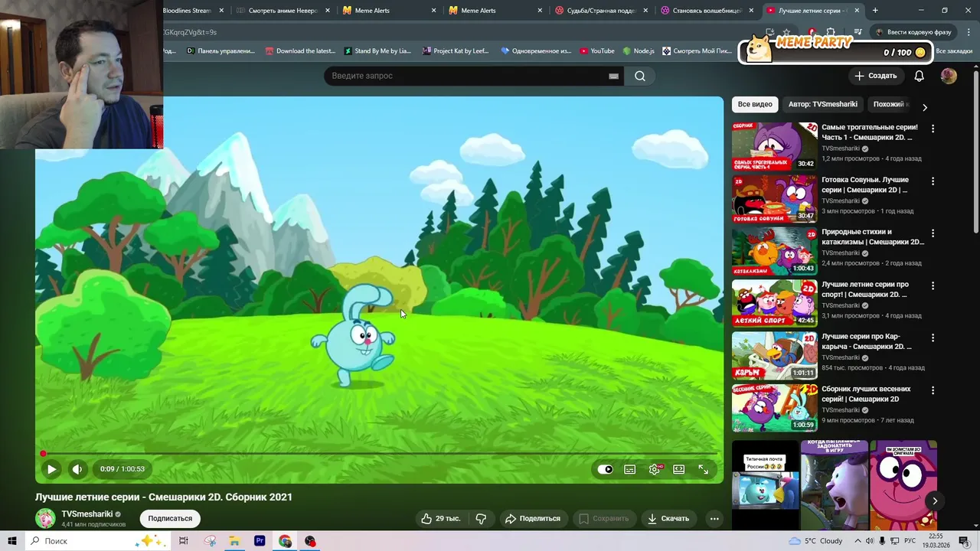Click the Поделиться share button
The height and width of the screenshot is (551, 980).
click(x=532, y=518)
